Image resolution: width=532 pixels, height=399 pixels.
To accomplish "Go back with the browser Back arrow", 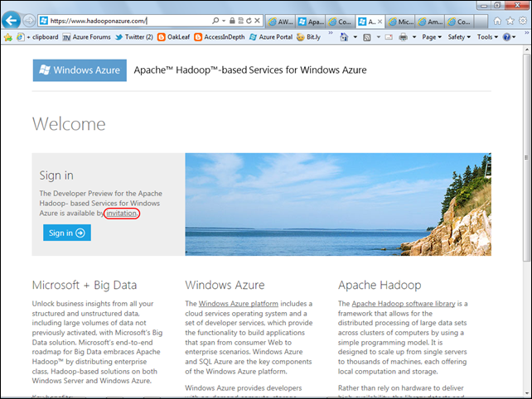I will coord(11,21).
